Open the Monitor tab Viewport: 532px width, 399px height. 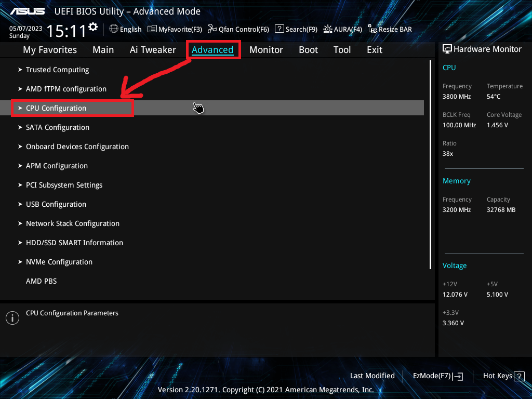pyautogui.click(x=266, y=50)
